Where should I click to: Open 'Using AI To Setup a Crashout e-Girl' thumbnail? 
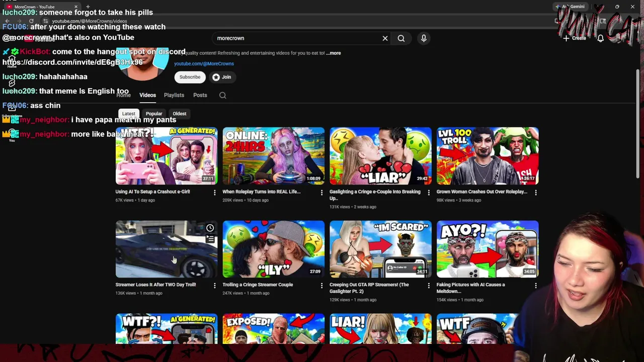(167, 156)
